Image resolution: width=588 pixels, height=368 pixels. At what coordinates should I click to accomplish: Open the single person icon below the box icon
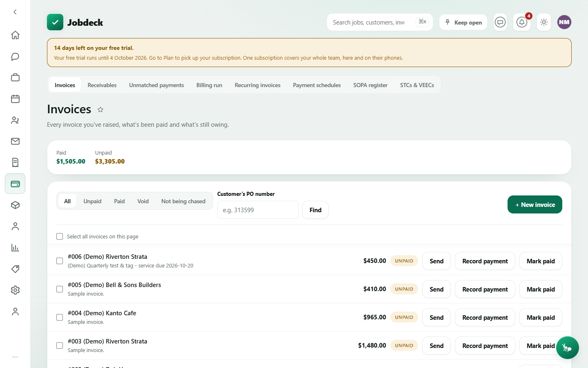pyautogui.click(x=15, y=227)
